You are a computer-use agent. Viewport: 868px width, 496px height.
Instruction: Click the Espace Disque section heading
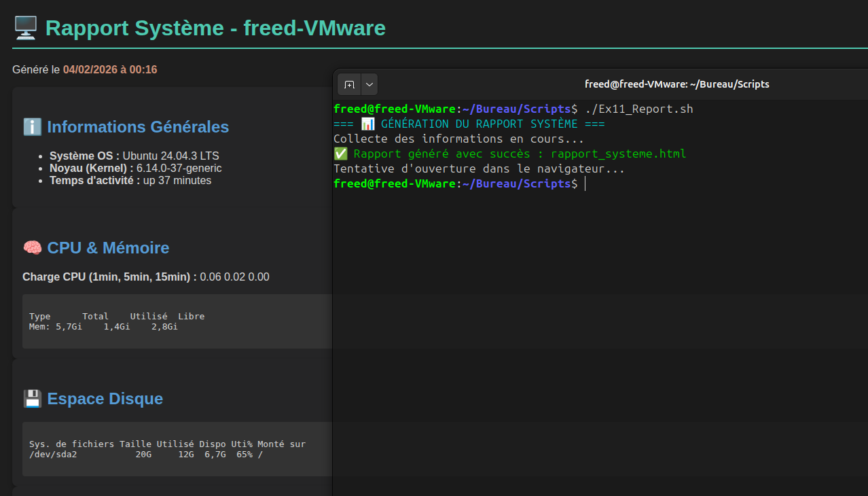click(x=105, y=399)
